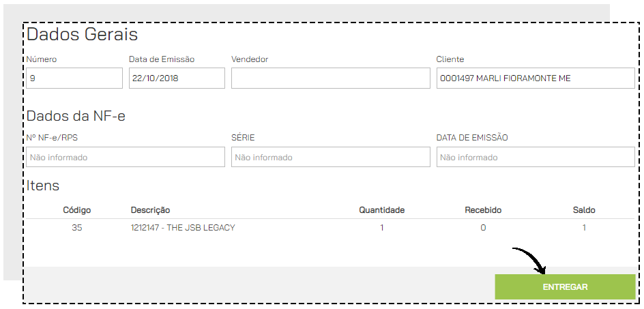Focus the Data de Emissão date field

pyautogui.click(x=177, y=78)
